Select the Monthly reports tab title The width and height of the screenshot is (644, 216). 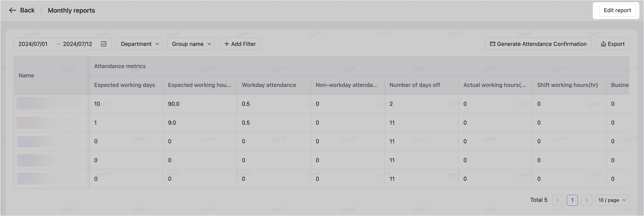click(x=71, y=10)
